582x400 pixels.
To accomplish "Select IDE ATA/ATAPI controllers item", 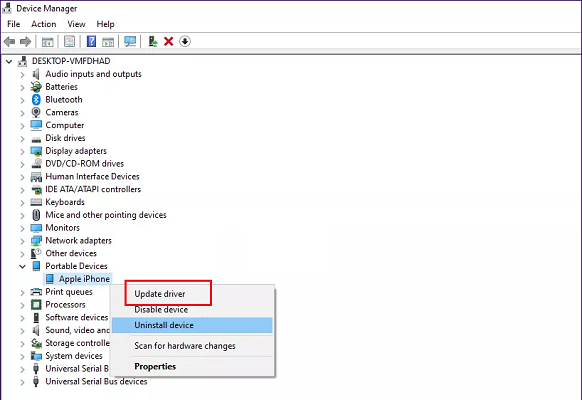I will (x=93, y=189).
